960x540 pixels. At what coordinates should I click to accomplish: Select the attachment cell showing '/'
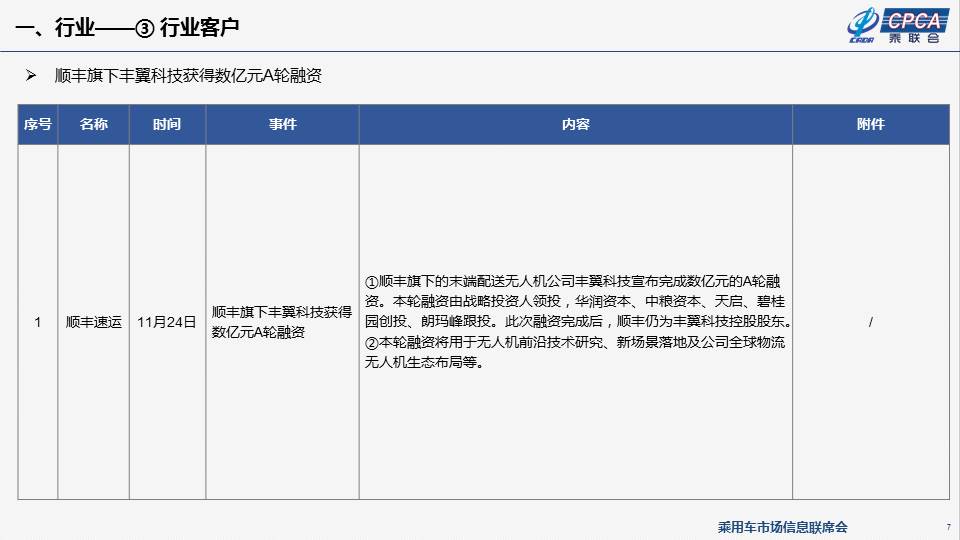[871, 322]
